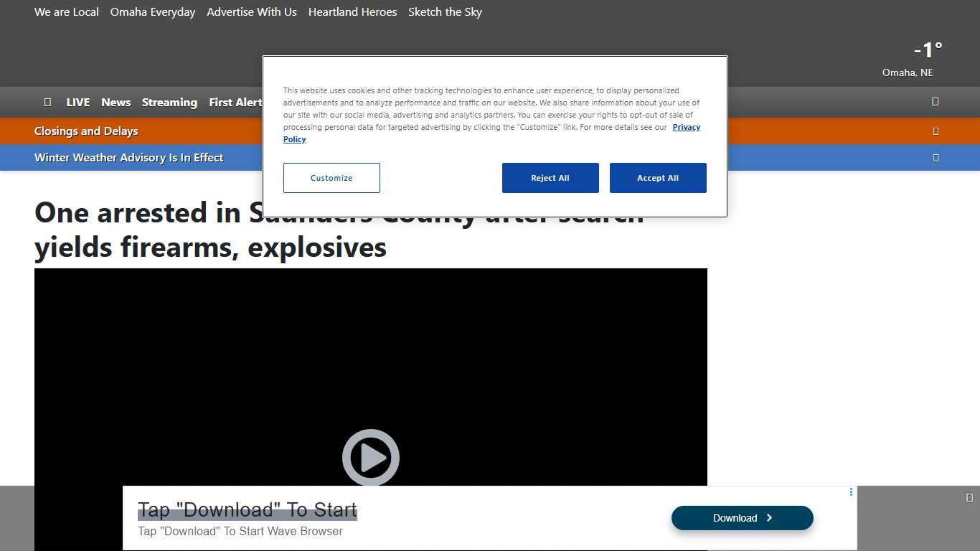Image resolution: width=980 pixels, height=551 pixels.
Task: Reject all cookies
Action: click(550, 178)
